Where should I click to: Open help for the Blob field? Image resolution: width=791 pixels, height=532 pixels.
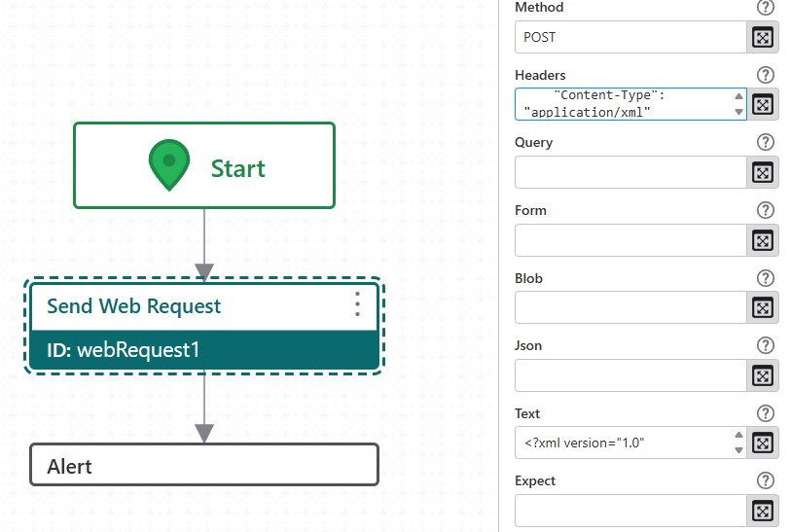(766, 278)
